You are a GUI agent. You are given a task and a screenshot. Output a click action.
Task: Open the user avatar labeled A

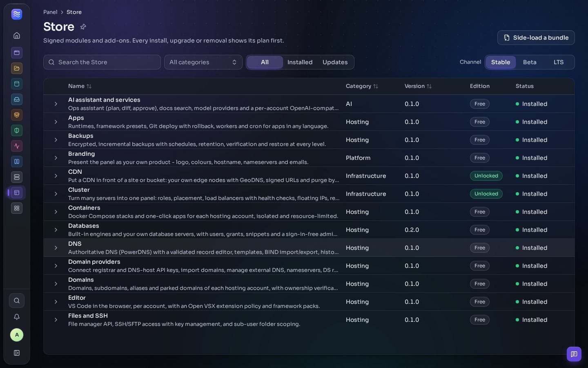(17, 335)
